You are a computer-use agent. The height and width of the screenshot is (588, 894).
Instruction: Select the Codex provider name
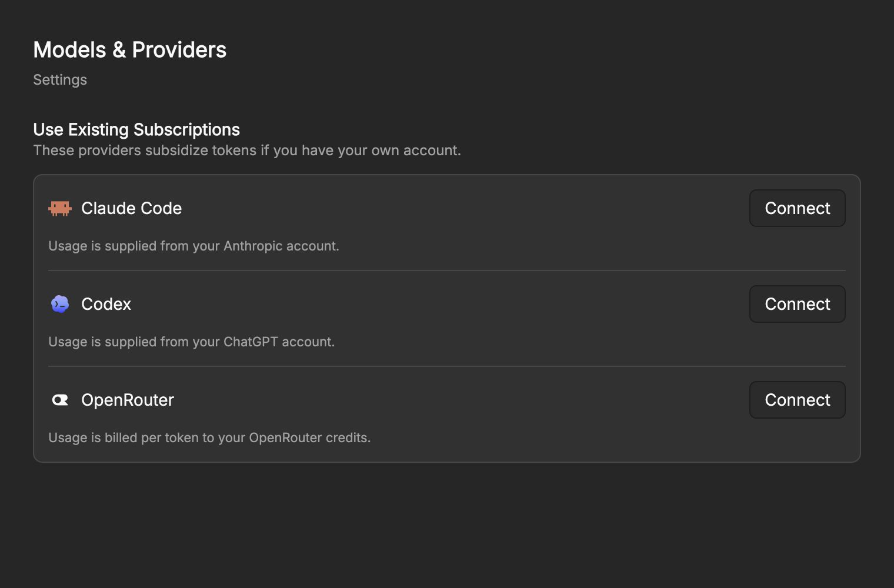point(106,304)
